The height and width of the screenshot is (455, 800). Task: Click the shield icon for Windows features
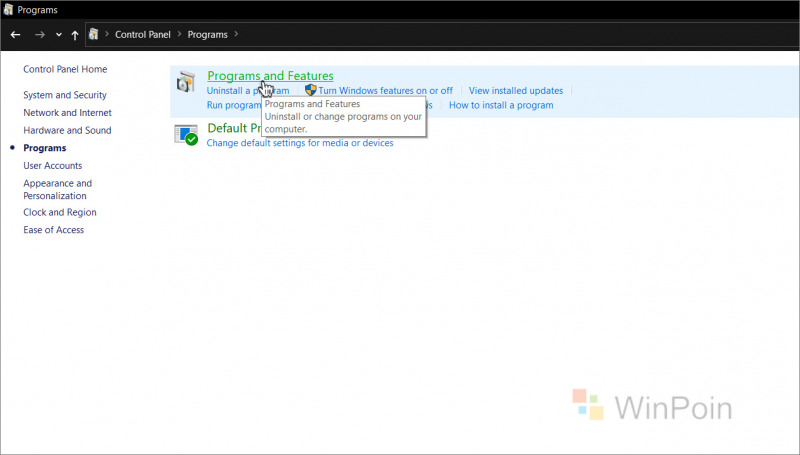(x=311, y=90)
